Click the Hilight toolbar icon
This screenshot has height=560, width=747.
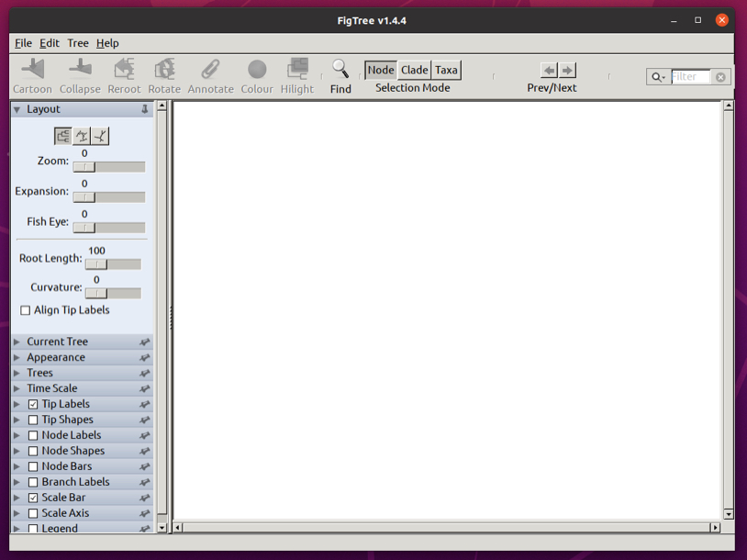[297, 69]
